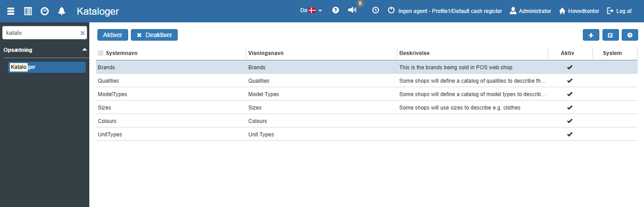Click the Aktiver button
Screen dimensions: 644x207
tap(113, 35)
